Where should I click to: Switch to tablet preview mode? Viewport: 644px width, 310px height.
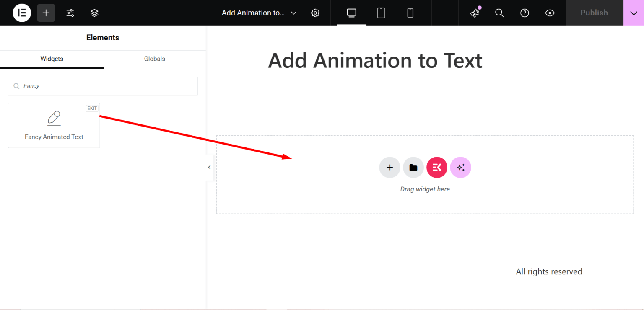click(x=381, y=13)
